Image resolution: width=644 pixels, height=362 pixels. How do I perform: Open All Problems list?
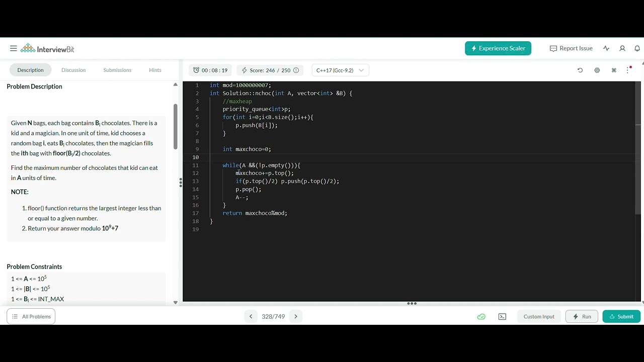tap(31, 316)
